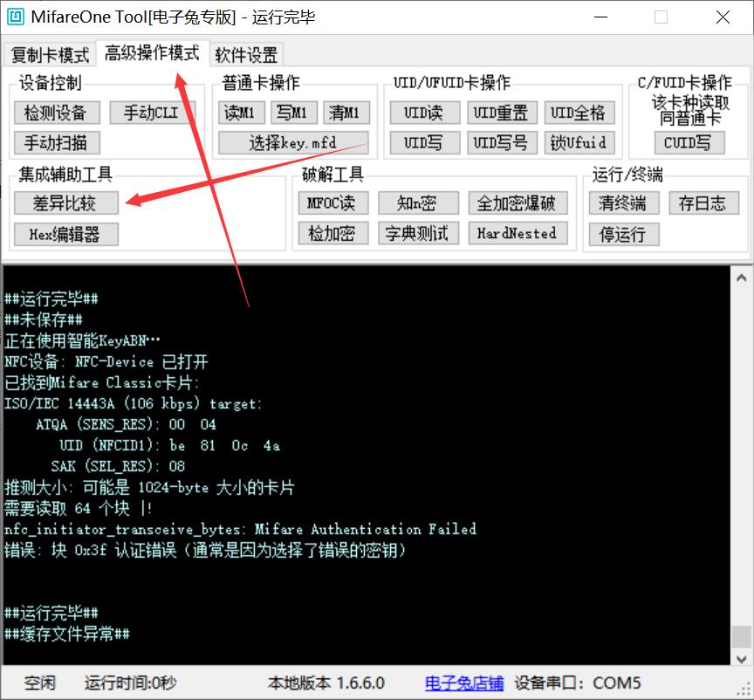The image size is (754, 700).
Task: Start 手动扫描 device scan
Action: point(57,143)
